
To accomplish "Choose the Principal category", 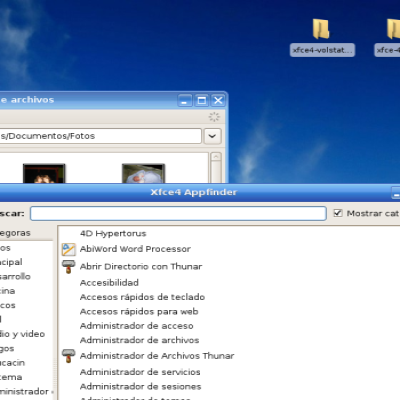I will click(x=11, y=262).
